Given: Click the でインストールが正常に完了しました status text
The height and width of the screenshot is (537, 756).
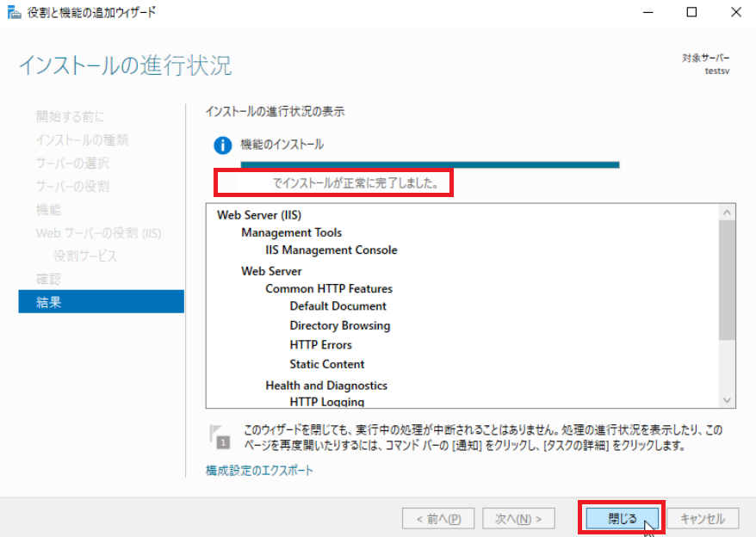Looking at the screenshot, I should pyautogui.click(x=356, y=183).
